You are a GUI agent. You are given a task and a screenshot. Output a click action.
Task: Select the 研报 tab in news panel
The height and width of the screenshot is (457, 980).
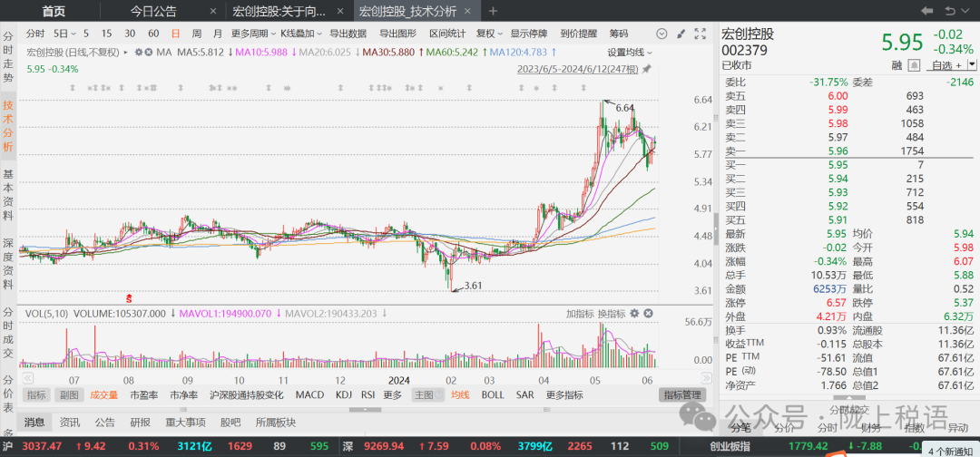tap(140, 422)
